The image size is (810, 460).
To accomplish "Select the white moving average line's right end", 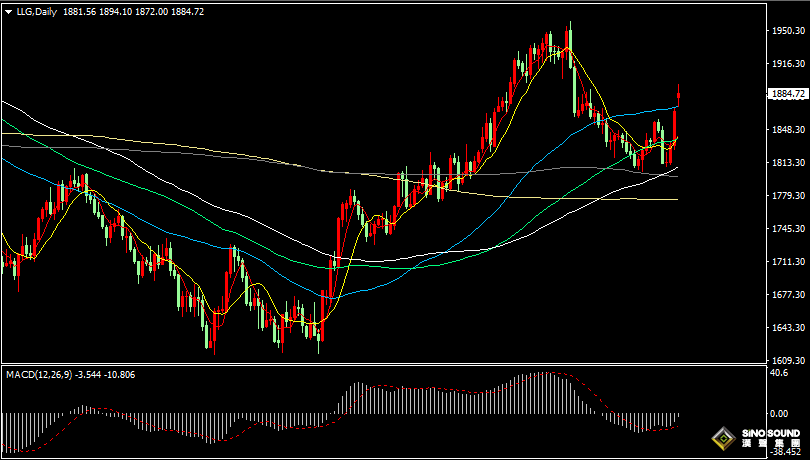I will click(x=676, y=168).
